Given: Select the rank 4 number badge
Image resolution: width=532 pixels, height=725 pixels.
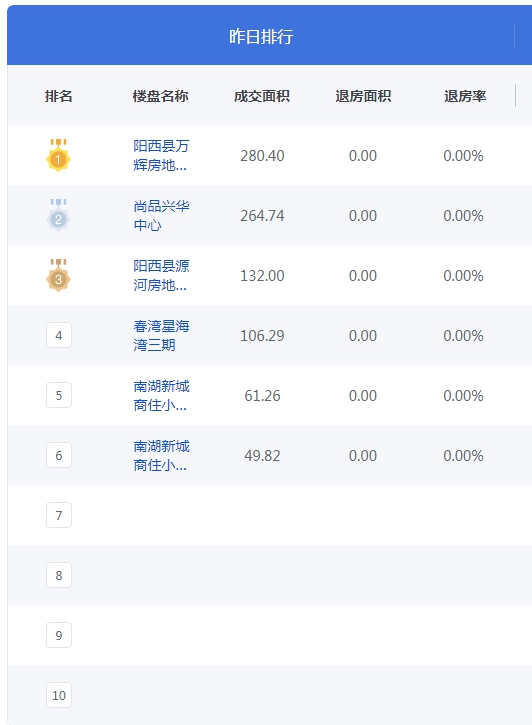Looking at the screenshot, I should [x=59, y=335].
